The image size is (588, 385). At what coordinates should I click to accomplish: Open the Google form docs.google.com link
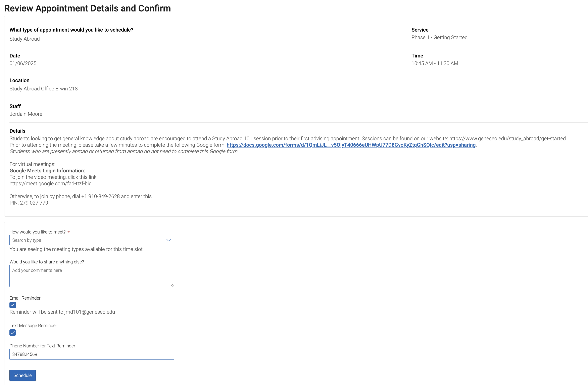point(351,145)
